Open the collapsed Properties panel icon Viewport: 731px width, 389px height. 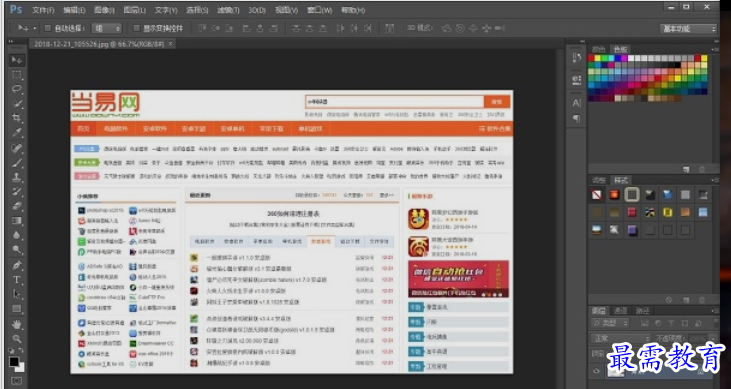(577, 80)
